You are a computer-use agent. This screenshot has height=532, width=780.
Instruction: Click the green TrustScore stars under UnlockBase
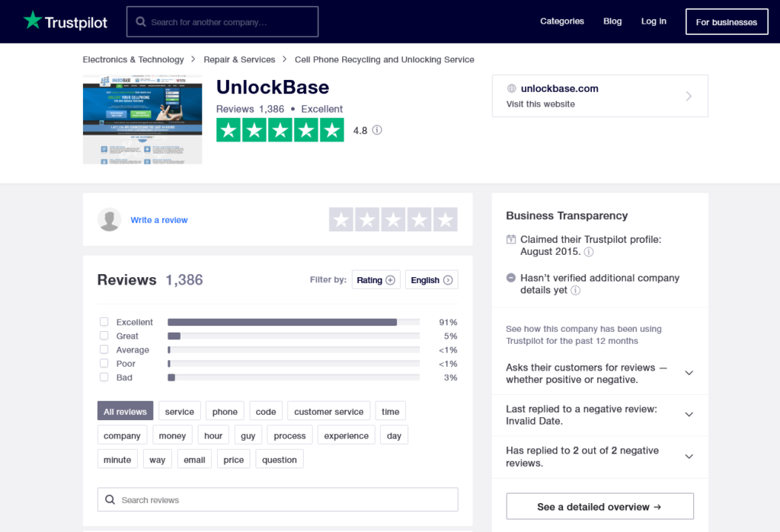pos(280,130)
